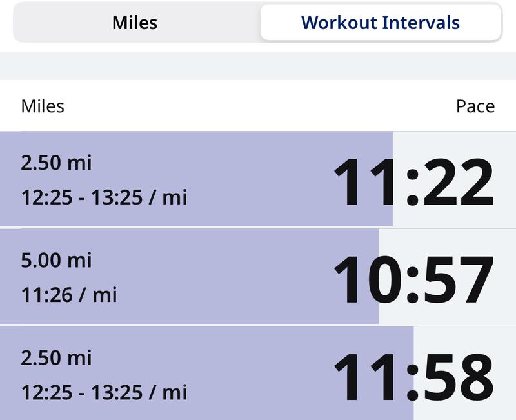Screen dimensions: 516x420
Task: Click the gray strip below the tab switcher
Action: click(x=258, y=66)
